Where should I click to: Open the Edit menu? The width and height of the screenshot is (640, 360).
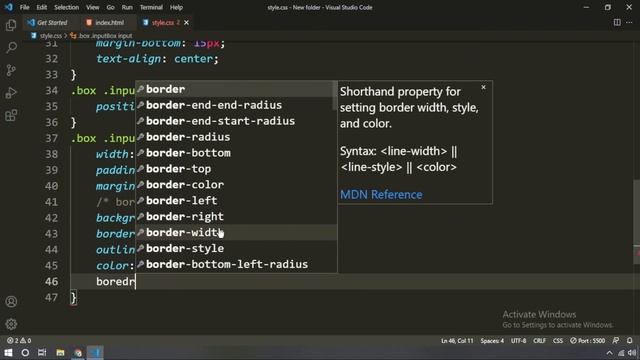42,7
